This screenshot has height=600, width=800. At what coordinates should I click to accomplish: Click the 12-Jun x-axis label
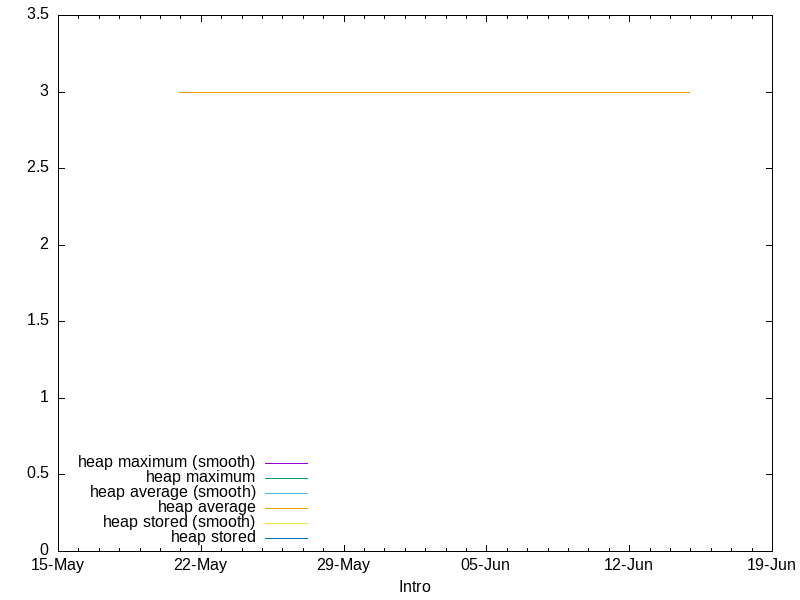[x=629, y=565]
